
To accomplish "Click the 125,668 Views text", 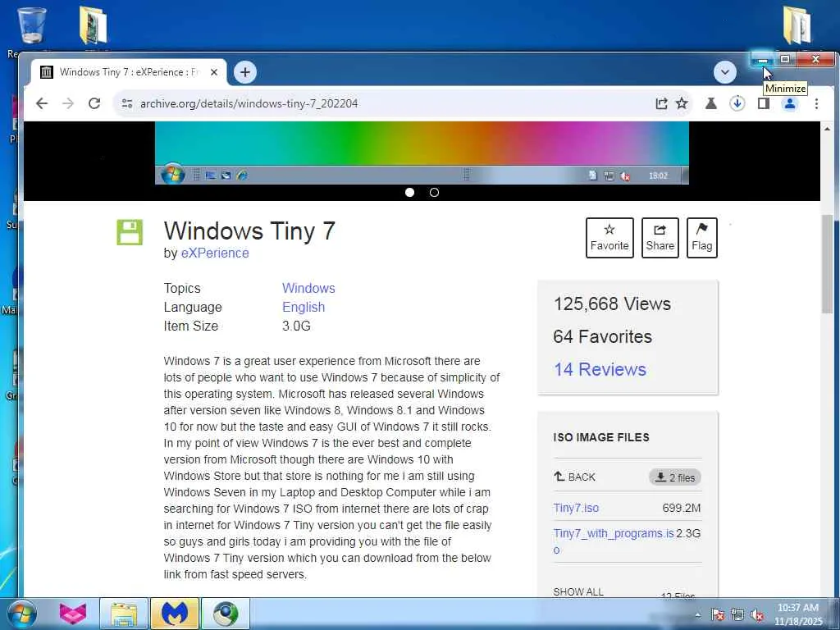I will pyautogui.click(x=612, y=304).
